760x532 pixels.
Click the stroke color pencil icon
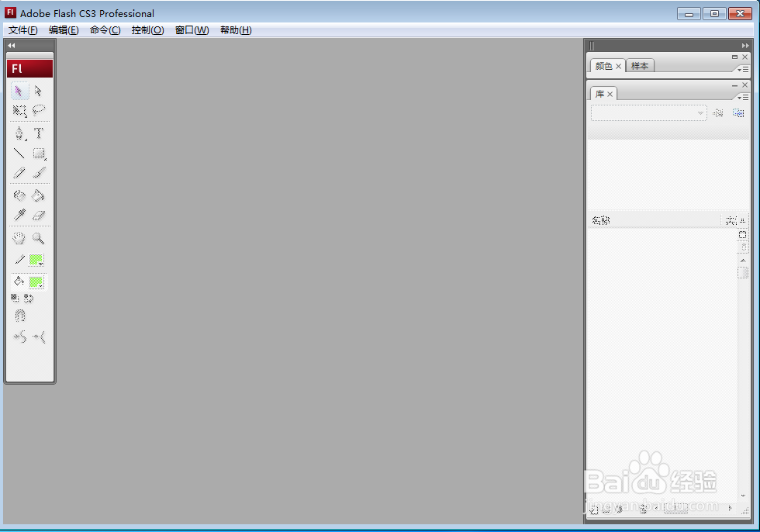[19, 260]
